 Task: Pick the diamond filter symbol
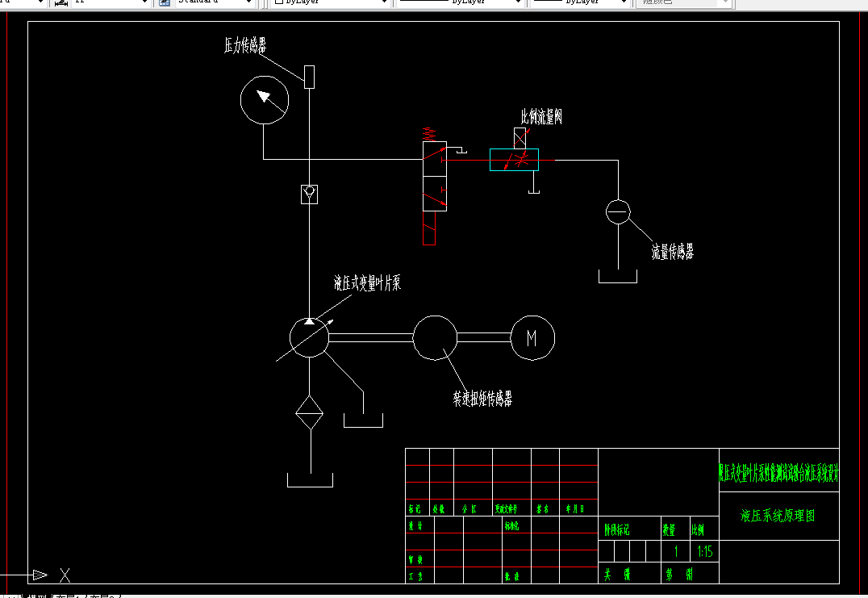coord(310,412)
